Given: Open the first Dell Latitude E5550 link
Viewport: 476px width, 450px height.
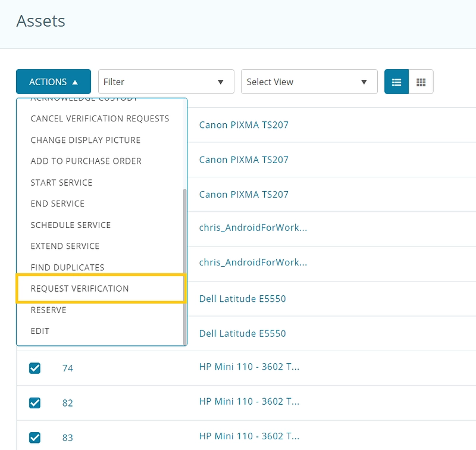Looking at the screenshot, I should point(242,299).
